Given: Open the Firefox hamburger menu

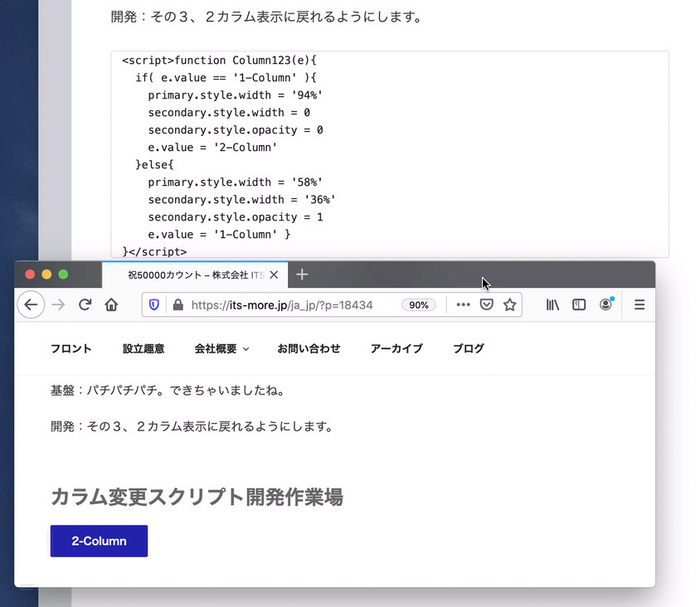Looking at the screenshot, I should 639,304.
